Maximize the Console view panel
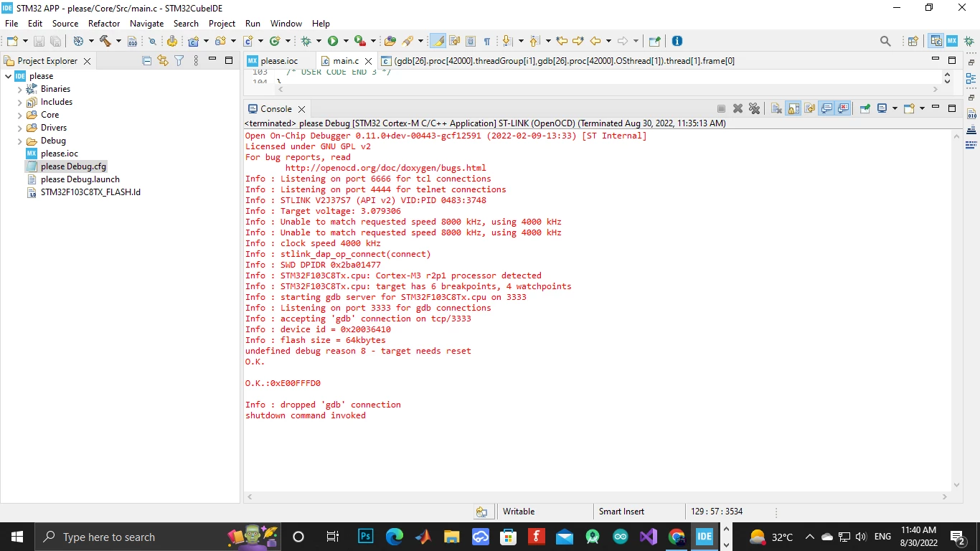The height and width of the screenshot is (551, 980). pos(952,108)
